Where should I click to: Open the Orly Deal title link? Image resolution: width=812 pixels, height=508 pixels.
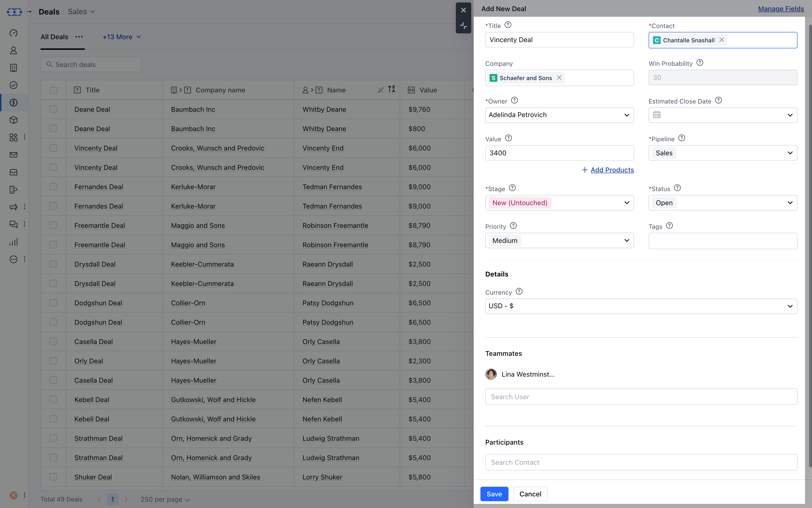click(x=89, y=361)
